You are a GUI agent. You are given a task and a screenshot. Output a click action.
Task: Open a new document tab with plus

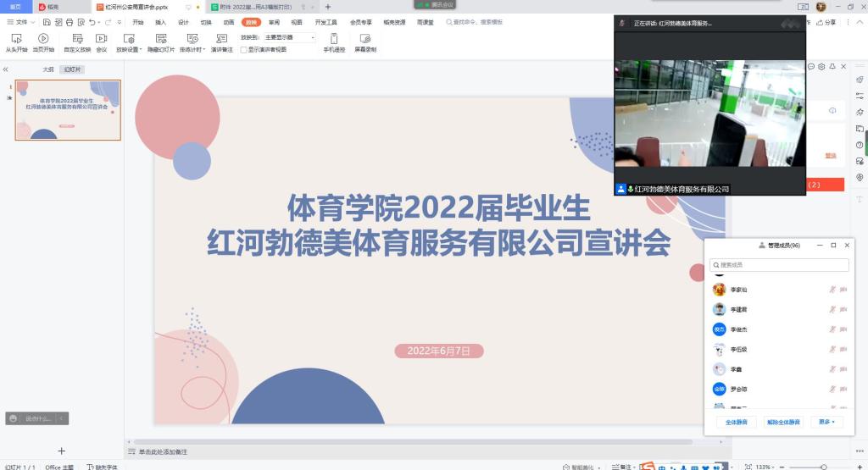[x=328, y=7]
